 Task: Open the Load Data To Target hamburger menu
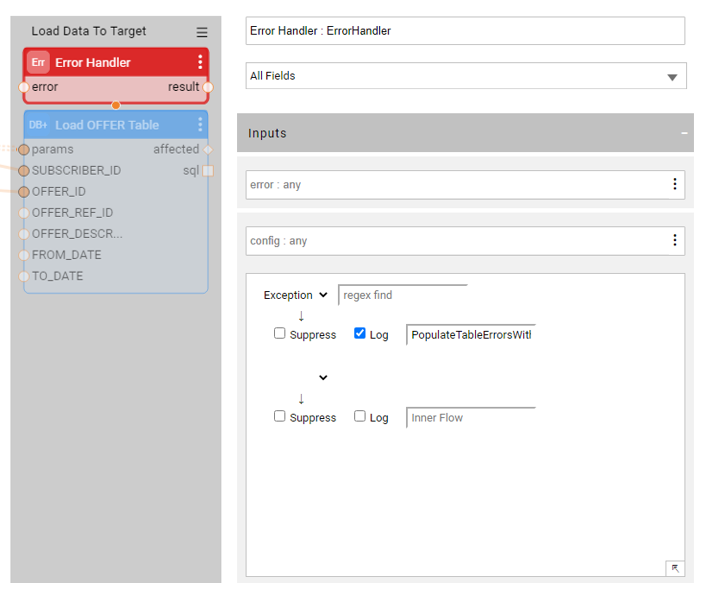tap(202, 32)
